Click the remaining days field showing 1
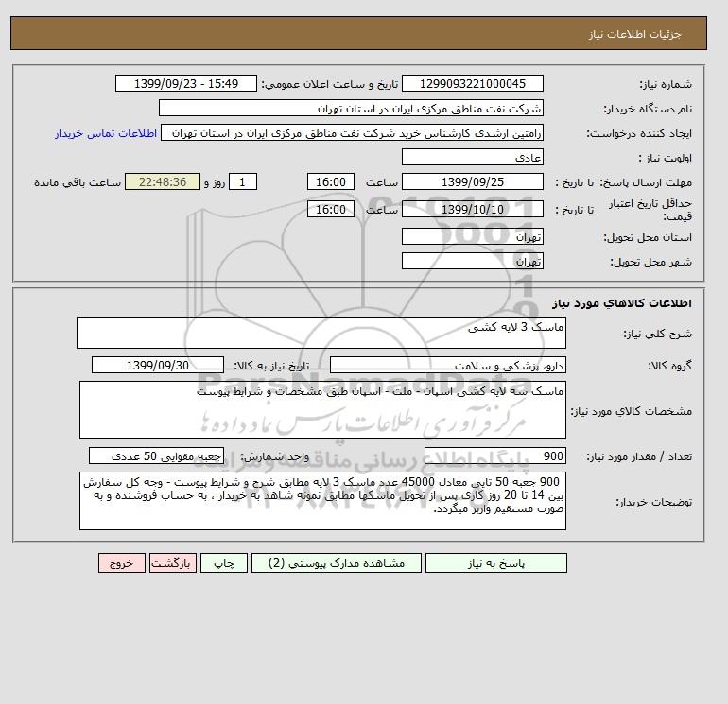Viewport: 728px width, 704px height. [x=243, y=182]
